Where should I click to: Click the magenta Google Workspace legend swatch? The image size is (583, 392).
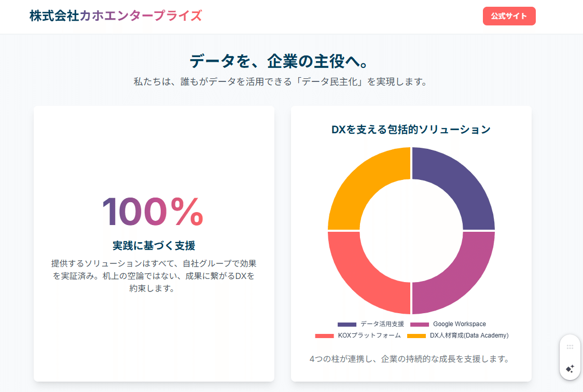(420, 325)
